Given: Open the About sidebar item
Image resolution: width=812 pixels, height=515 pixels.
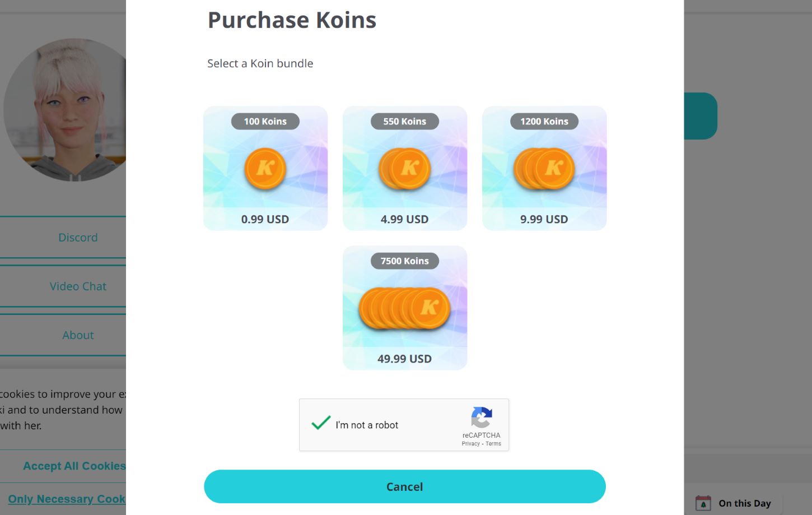Looking at the screenshot, I should (78, 335).
